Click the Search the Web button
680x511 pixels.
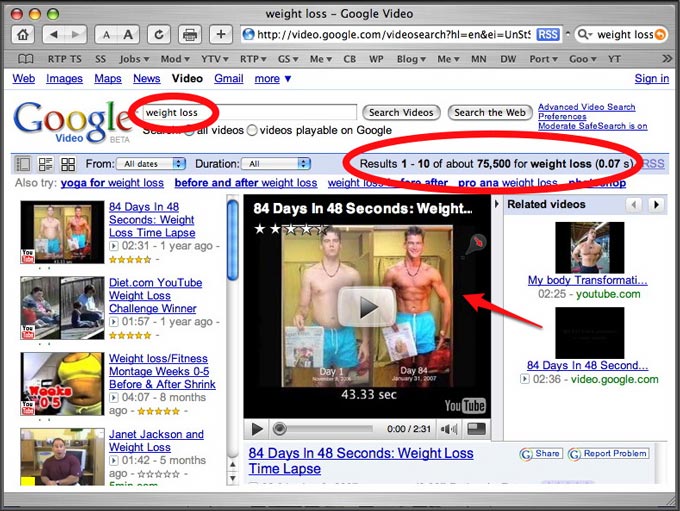coord(490,112)
